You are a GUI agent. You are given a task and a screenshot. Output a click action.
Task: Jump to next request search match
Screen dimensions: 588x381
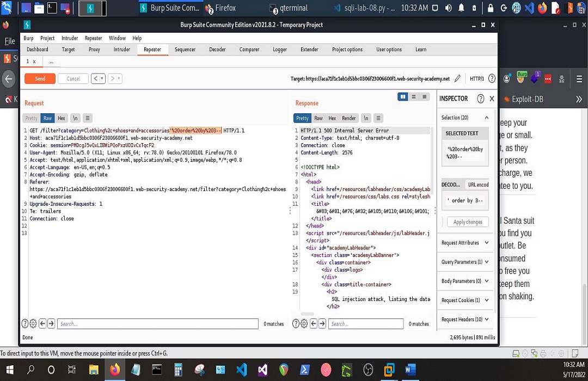[51, 324]
